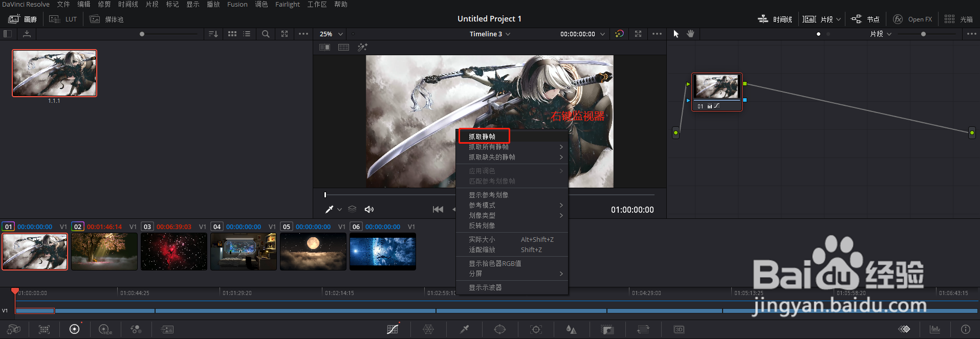980x339 pixels.
Task: Adjust the node editor zoom slider
Action: click(x=923, y=34)
